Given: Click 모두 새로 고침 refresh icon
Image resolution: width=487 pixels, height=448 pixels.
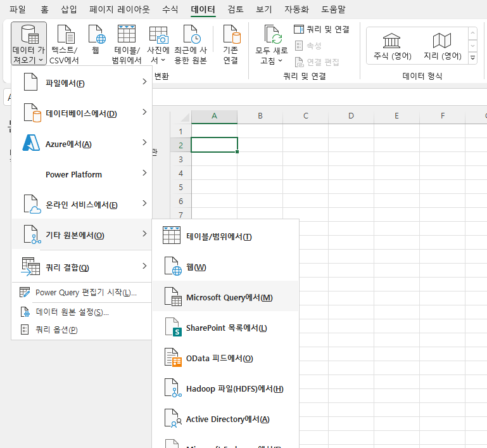Looking at the screenshot, I should (x=272, y=44).
